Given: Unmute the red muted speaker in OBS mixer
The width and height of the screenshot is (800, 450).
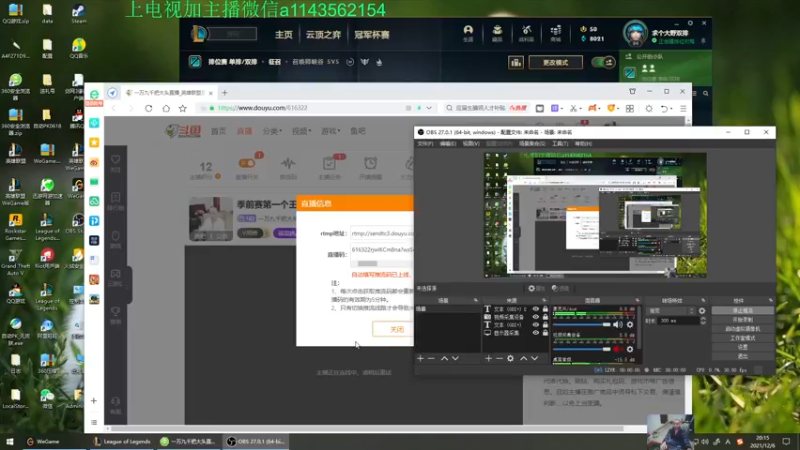Looking at the screenshot, I should [617, 349].
